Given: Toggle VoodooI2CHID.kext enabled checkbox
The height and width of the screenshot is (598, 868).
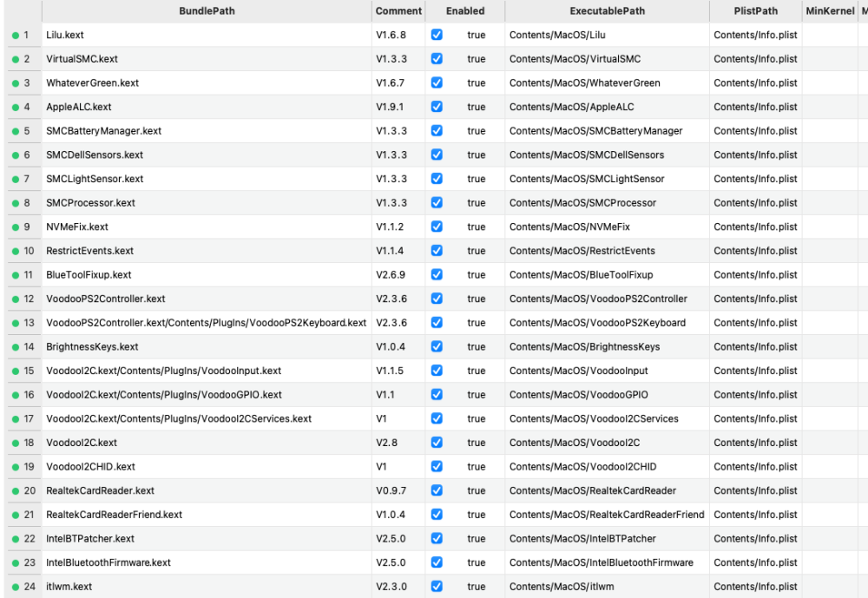Looking at the screenshot, I should coord(437,466).
